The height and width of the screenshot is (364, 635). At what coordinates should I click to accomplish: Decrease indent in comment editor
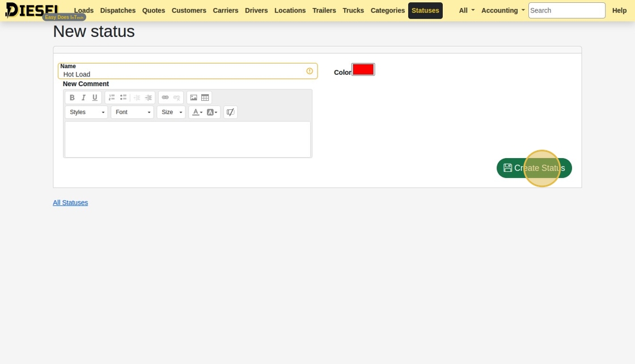click(137, 98)
